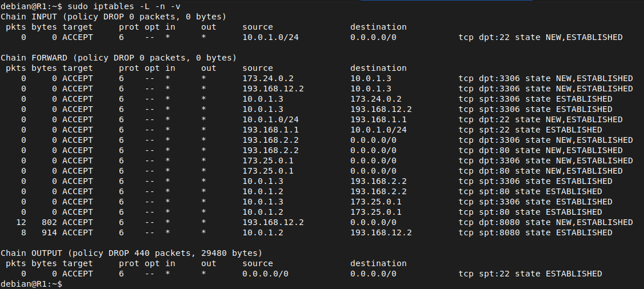Click 'tcp spt:22 state ESTABLISHED' in the OUTPUT chain
644x289 pixels.
tap(530, 274)
